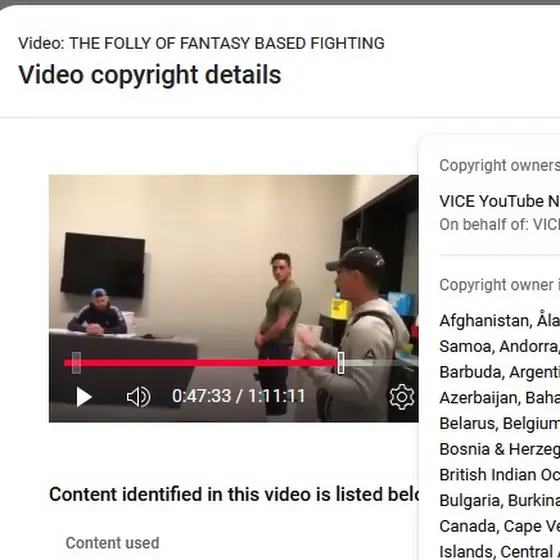Click the 0:47:33 / 1:11:11 timestamp
The image size is (560, 560).
239,396
